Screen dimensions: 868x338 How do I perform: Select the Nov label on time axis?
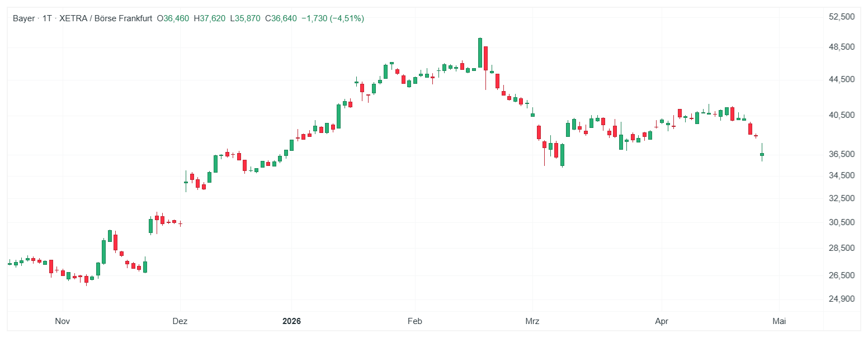(x=63, y=321)
